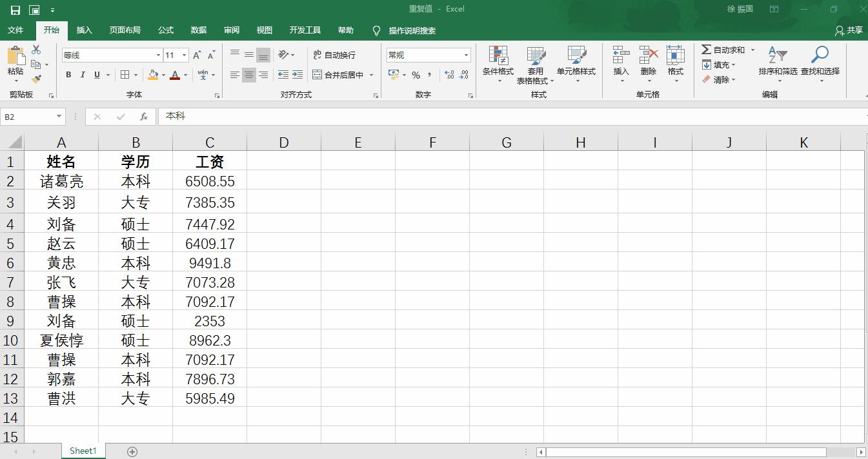Image resolution: width=868 pixels, height=459 pixels.
Task: Switch to the 插入 ribbon tab
Action: [x=84, y=30]
